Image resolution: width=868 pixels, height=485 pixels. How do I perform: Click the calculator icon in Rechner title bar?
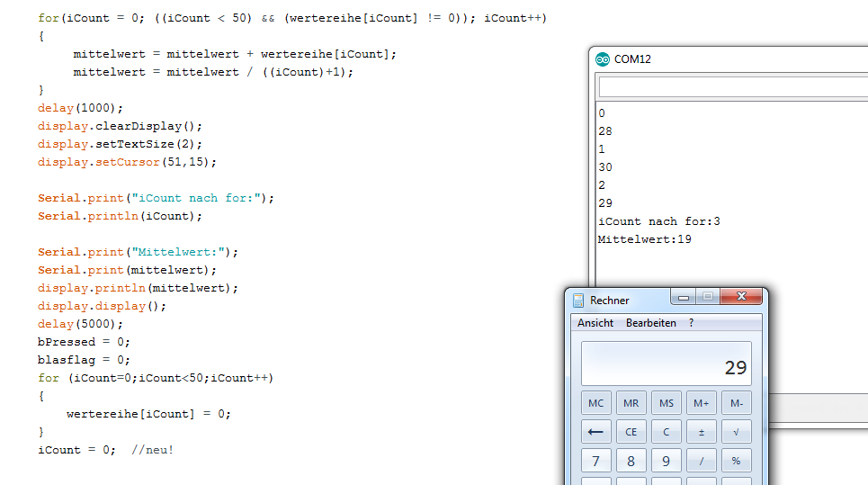pos(578,300)
